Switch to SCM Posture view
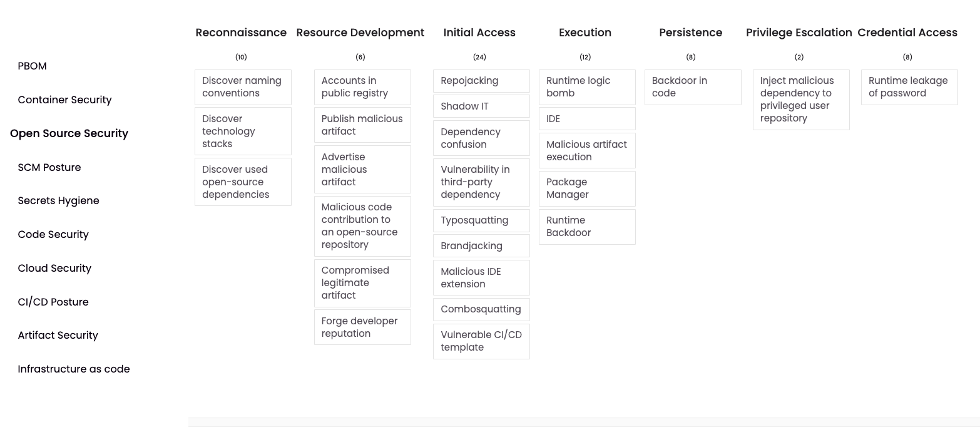This screenshot has width=980, height=432. [x=49, y=167]
